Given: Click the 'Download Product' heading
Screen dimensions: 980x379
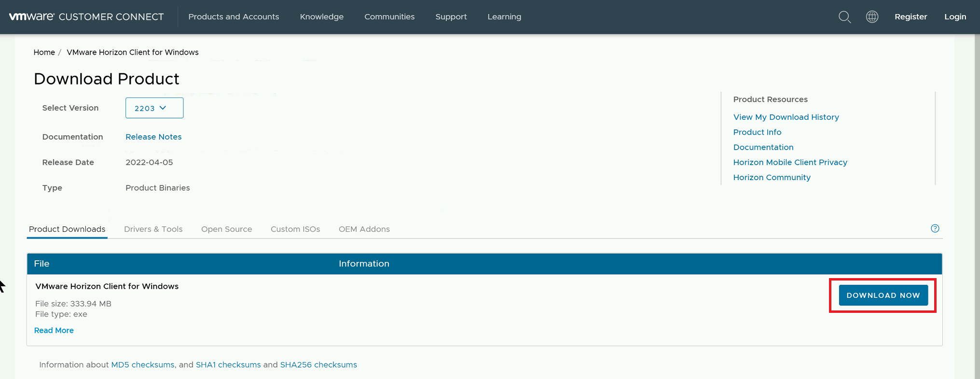Looking at the screenshot, I should coord(107,79).
